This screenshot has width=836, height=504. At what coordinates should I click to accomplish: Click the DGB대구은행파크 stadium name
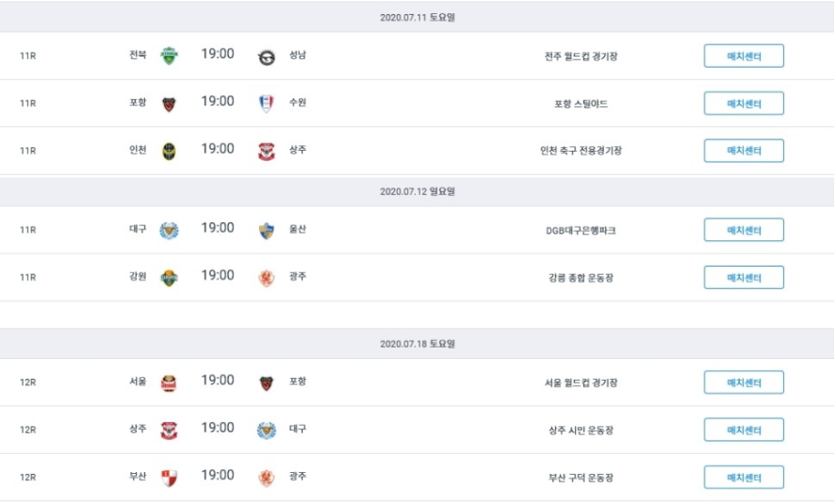(581, 231)
